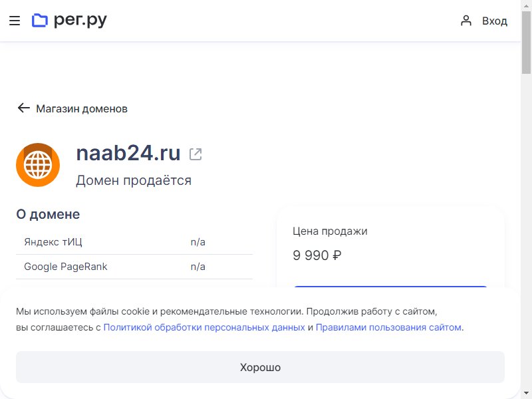532x399 pixels.
Task: Open naab24.ru via the external link icon
Action: (196, 154)
